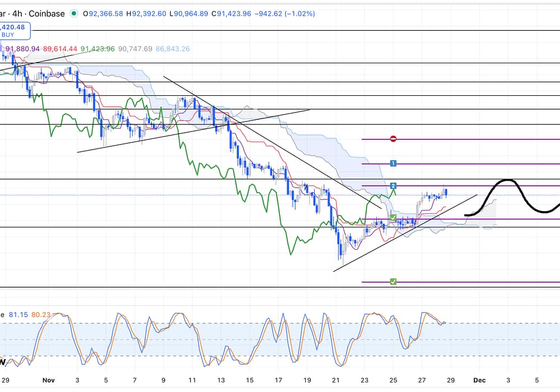Select the blue number 1 target marker

pos(393,164)
